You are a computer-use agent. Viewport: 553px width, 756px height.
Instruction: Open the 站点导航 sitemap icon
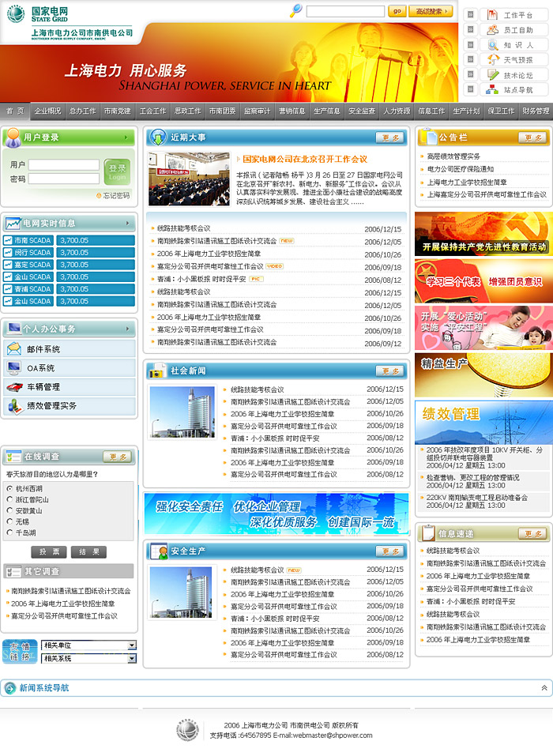(492, 90)
